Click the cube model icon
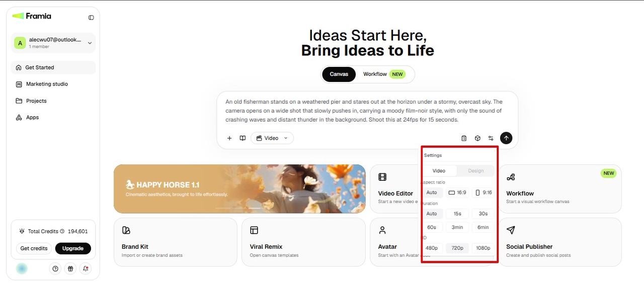Viewport: 644px width, 285px height. point(477,138)
